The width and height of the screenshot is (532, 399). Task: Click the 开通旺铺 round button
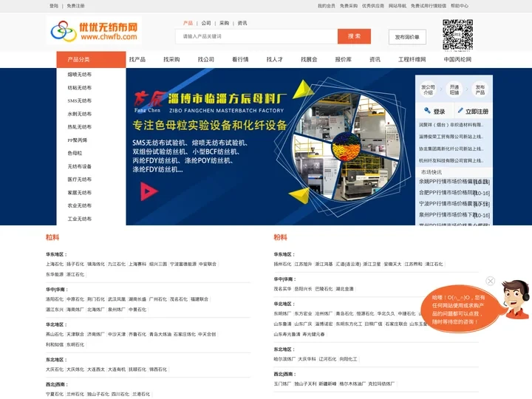[x=454, y=89]
